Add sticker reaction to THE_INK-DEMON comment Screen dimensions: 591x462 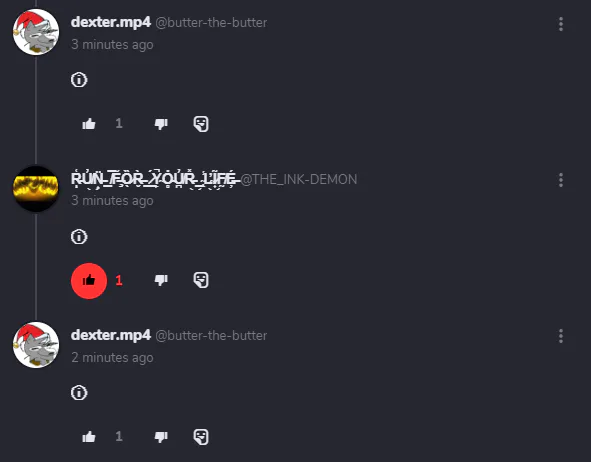tap(201, 280)
